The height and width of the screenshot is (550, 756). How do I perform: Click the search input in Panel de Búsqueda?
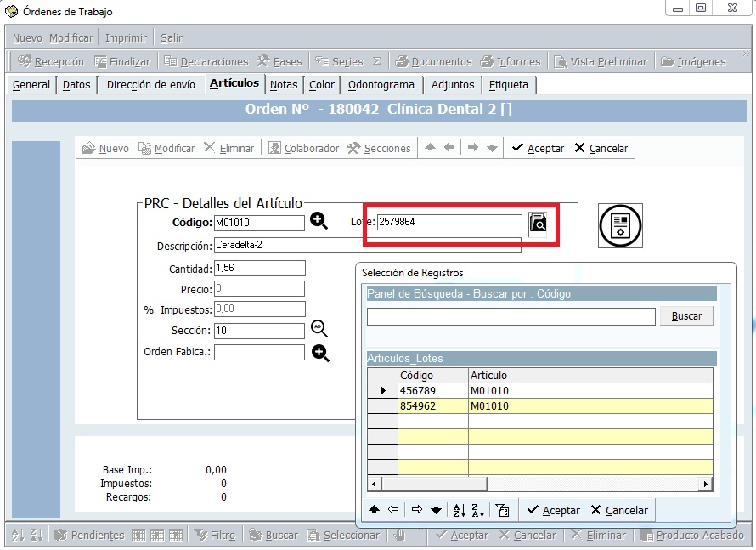point(510,316)
